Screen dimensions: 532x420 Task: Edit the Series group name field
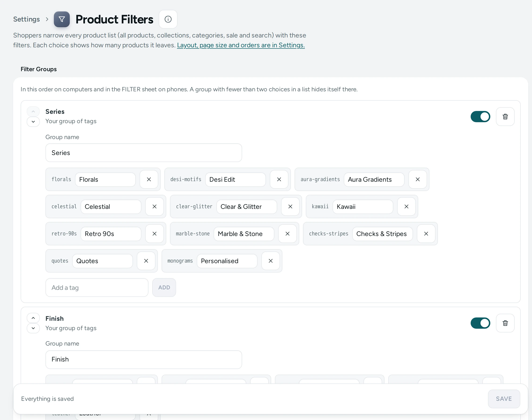tap(144, 153)
